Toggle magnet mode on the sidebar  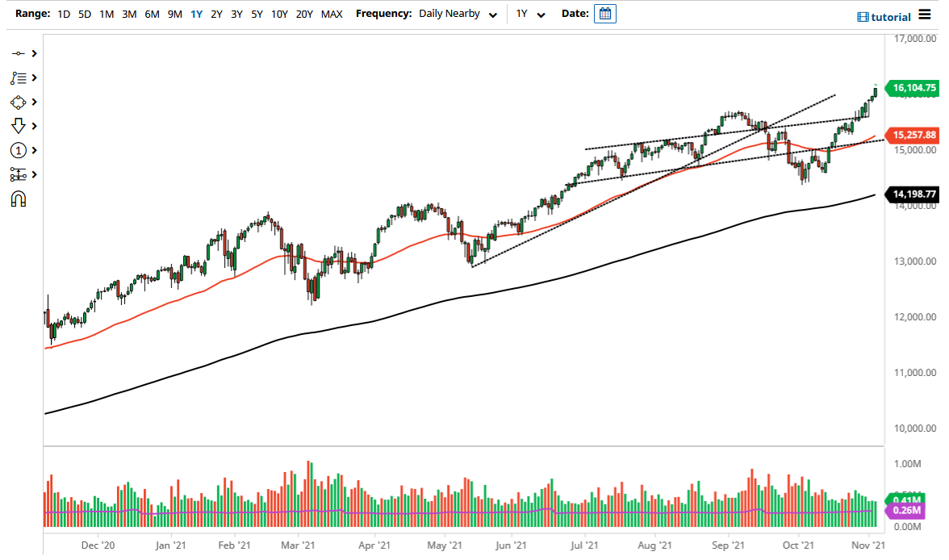(19, 199)
